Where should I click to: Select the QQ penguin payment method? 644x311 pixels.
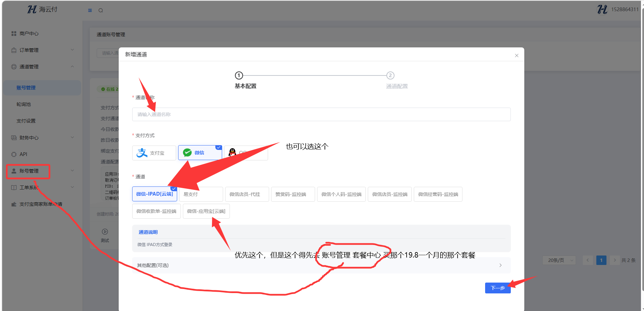point(246,153)
